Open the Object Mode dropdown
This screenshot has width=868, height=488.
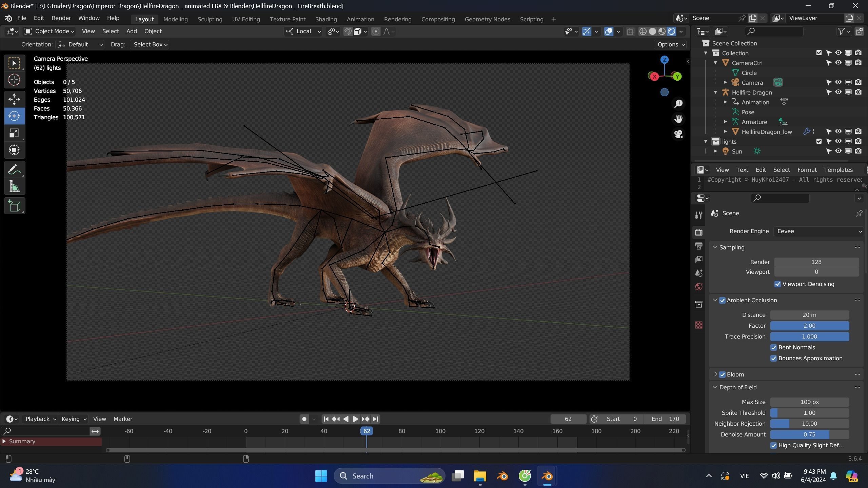click(x=50, y=32)
